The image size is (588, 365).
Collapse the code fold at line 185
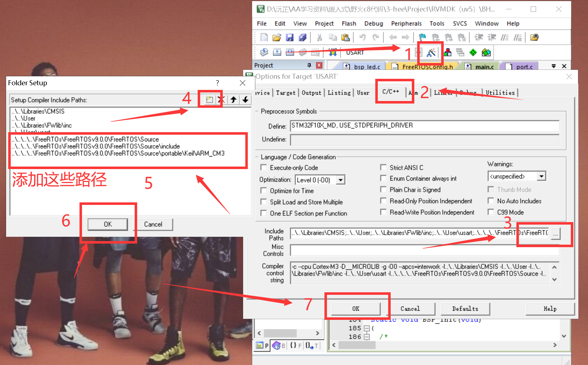366,328
